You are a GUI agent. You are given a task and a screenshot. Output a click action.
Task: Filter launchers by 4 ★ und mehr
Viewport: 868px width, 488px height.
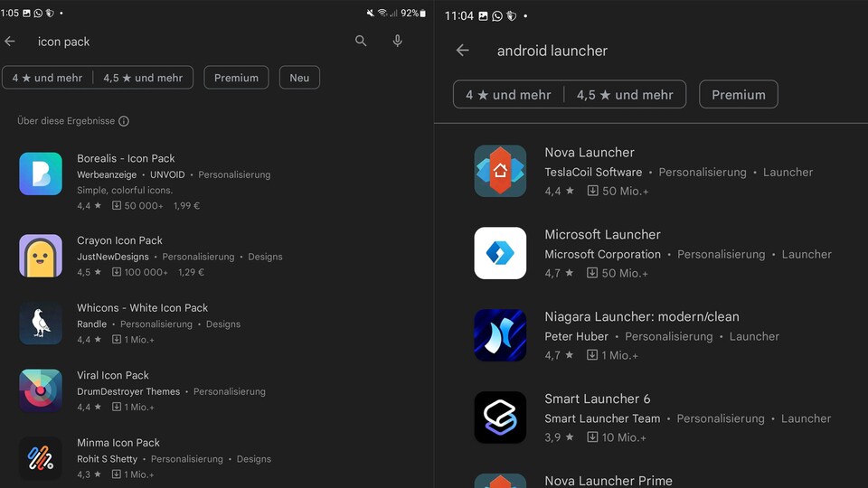coord(508,95)
